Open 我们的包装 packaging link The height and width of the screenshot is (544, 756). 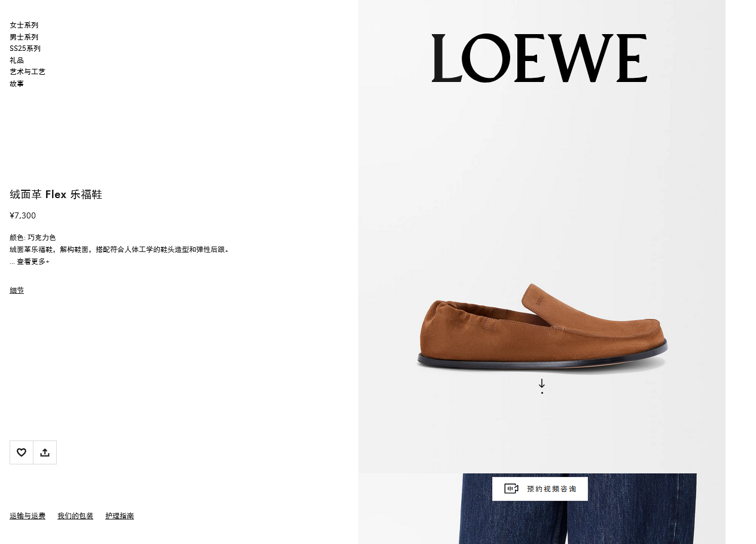coord(75,516)
